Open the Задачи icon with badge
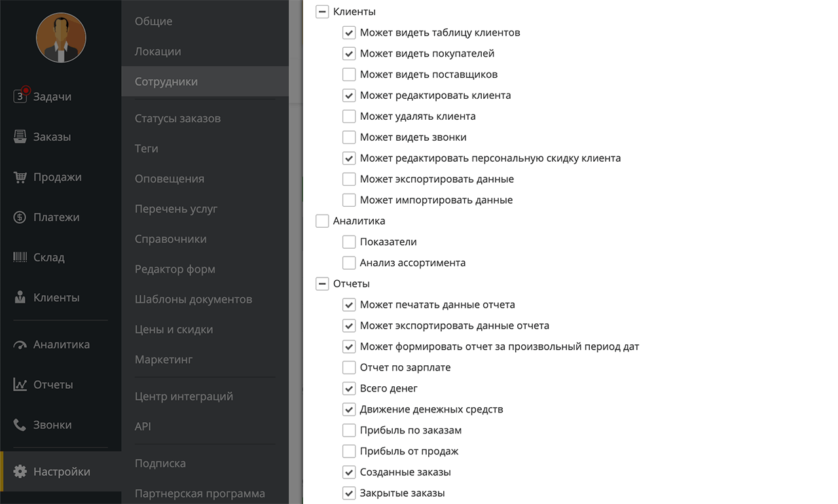This screenshot has width=838, height=504. (21, 96)
